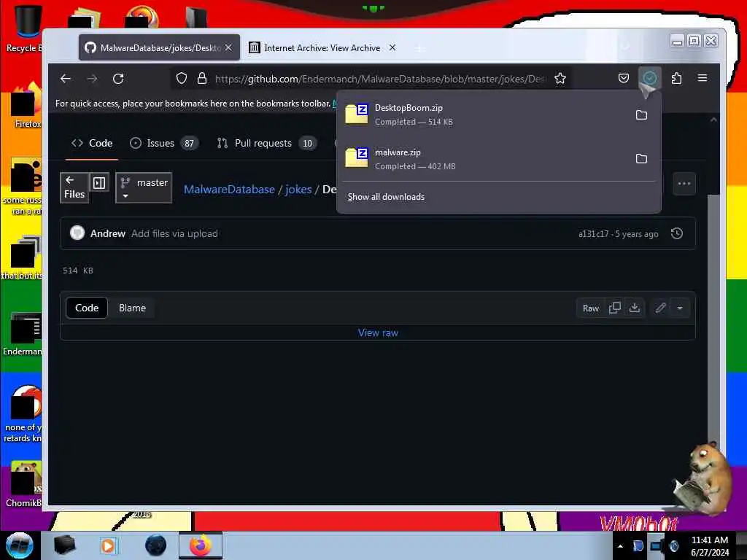Go to the MalwareDatabase breadcrumb link
747x560 pixels.
tap(229, 190)
